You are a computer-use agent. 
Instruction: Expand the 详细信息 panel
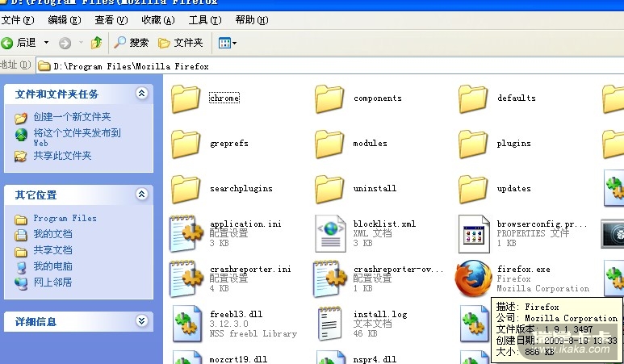pyautogui.click(x=142, y=320)
